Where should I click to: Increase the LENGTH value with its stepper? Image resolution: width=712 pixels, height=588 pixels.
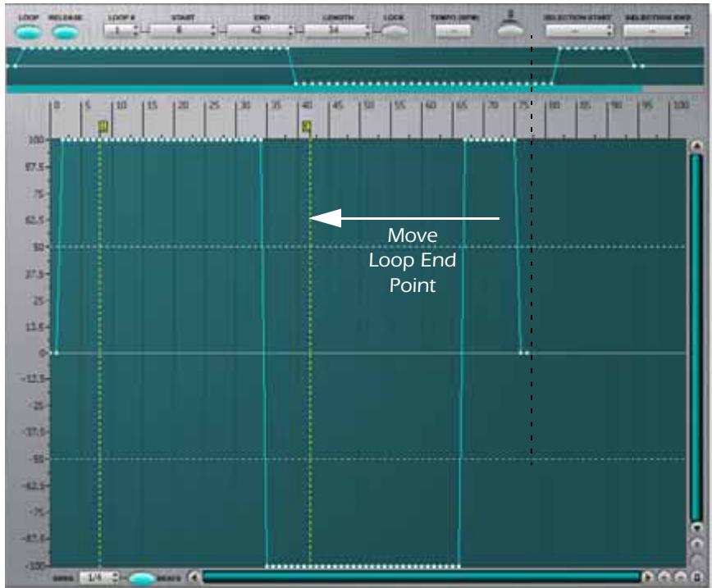click(x=366, y=28)
